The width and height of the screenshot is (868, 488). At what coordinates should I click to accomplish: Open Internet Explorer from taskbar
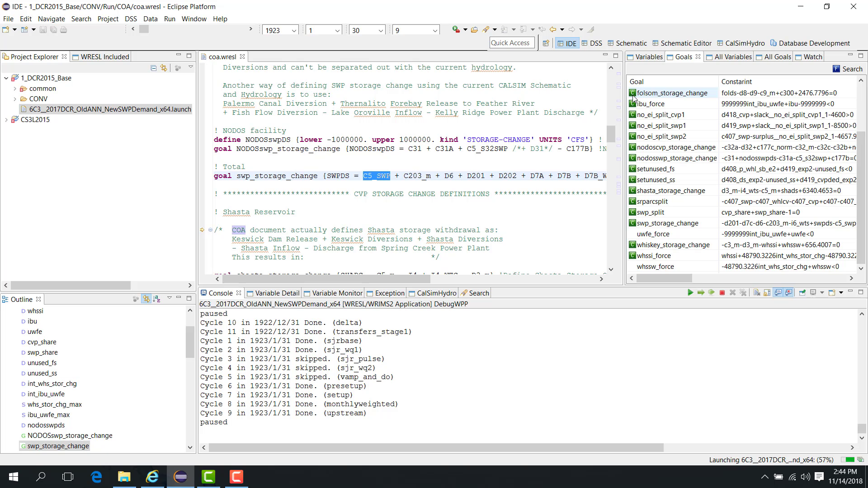click(x=152, y=477)
